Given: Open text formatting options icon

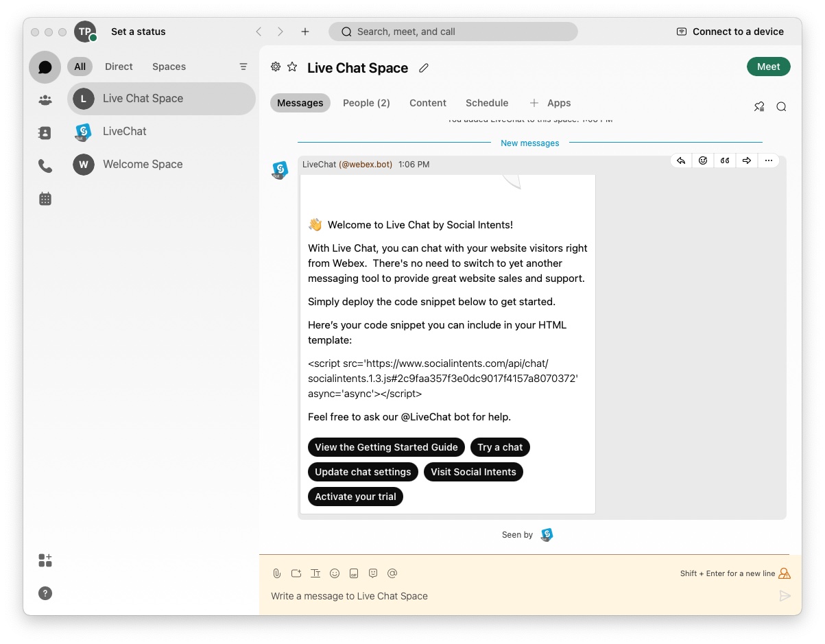Looking at the screenshot, I should pos(315,573).
